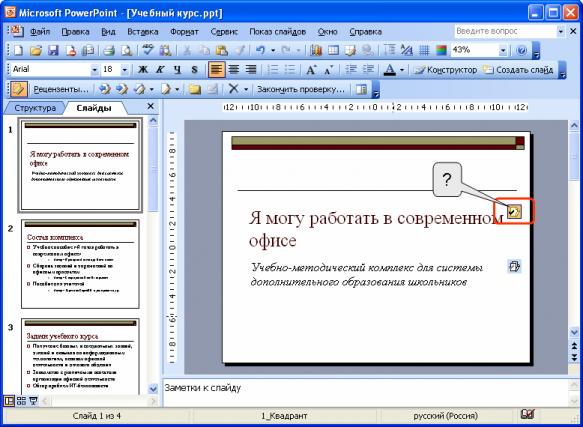Go to the next review item
The image size is (583, 427).
tap(122, 90)
